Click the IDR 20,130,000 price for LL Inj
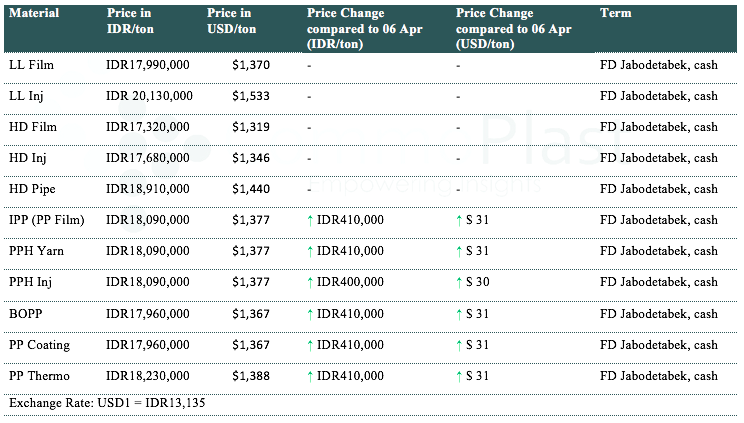 (x=149, y=95)
